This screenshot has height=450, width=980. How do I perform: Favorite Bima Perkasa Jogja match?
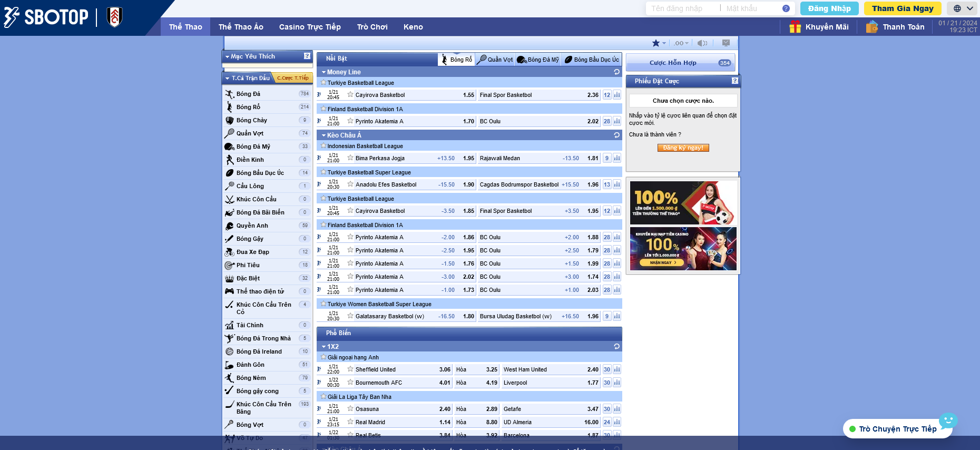[x=350, y=158]
